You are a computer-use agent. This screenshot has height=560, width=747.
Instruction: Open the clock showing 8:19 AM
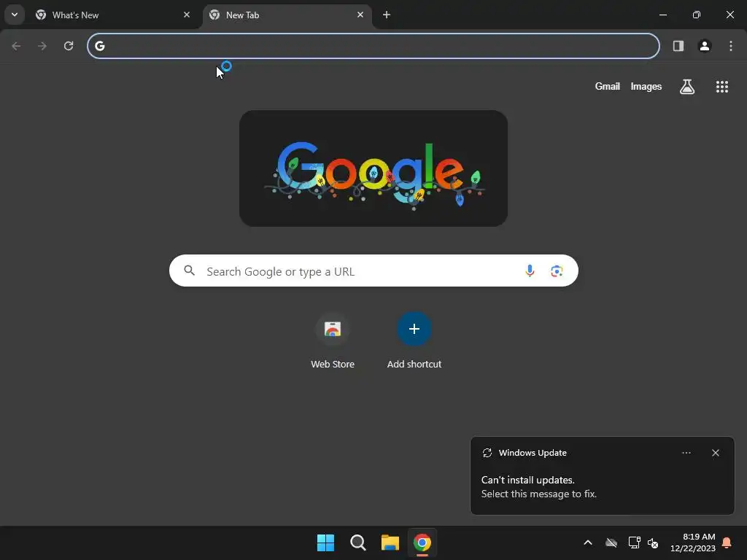coord(693,542)
